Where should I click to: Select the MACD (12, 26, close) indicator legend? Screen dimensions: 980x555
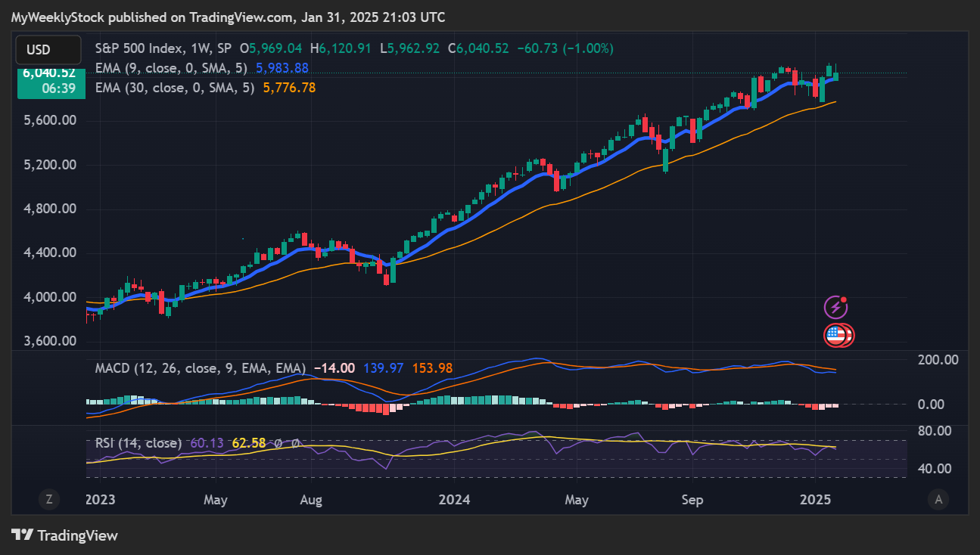tap(201, 368)
